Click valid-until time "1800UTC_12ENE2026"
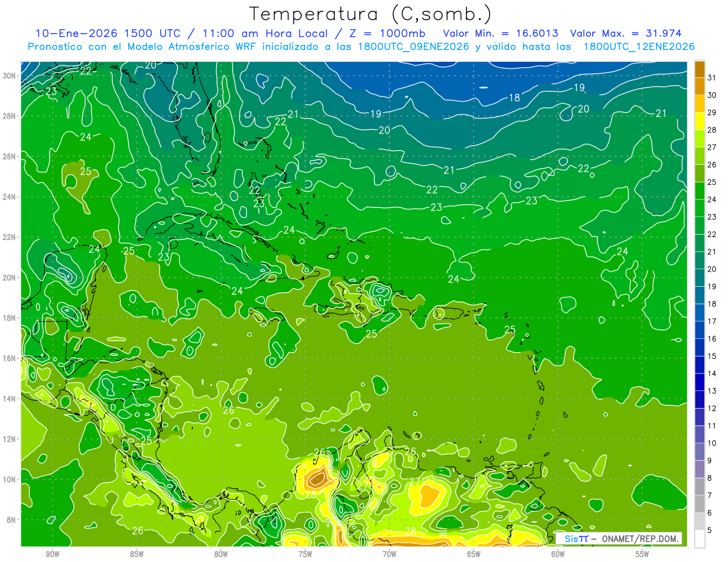Screen dimensions: 728x562 [x=638, y=47]
